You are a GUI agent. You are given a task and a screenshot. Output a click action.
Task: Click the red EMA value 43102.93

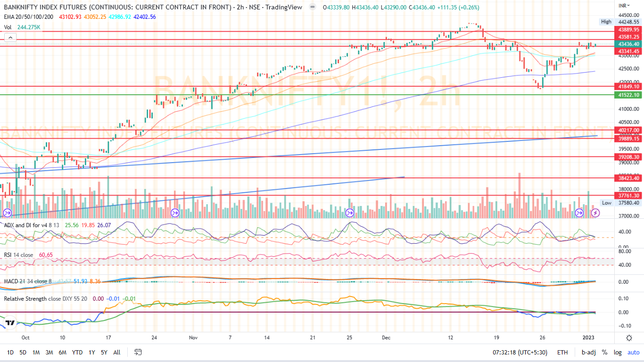pyautogui.click(x=70, y=16)
